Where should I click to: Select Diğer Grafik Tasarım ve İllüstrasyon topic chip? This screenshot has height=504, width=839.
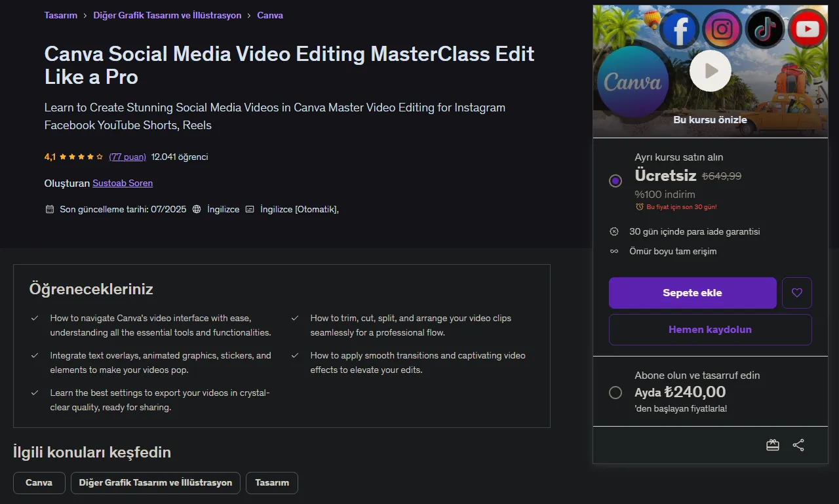point(155,483)
